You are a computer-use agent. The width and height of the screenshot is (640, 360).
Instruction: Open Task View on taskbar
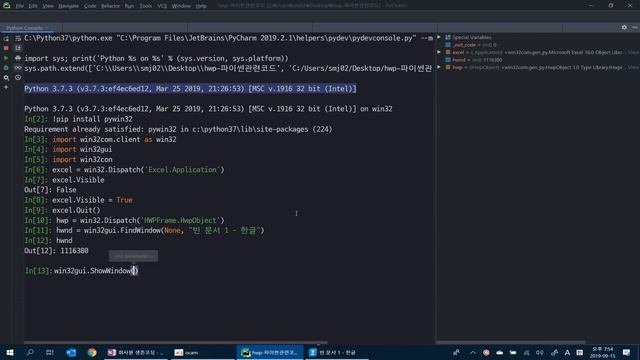50,352
